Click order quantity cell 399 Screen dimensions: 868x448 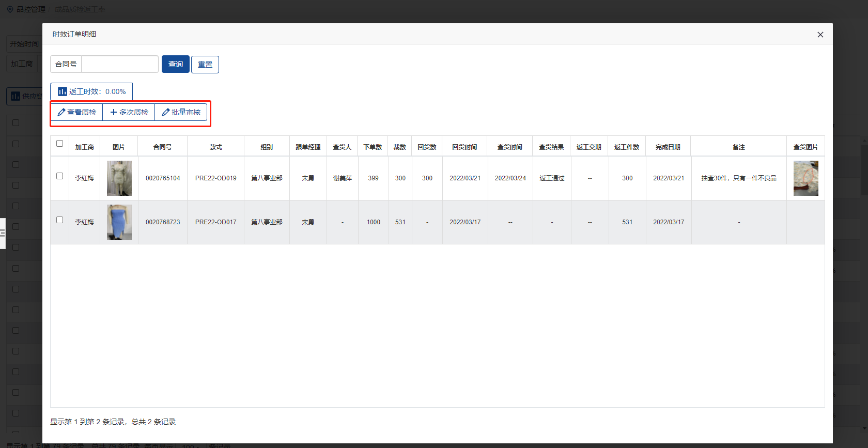[x=374, y=178]
